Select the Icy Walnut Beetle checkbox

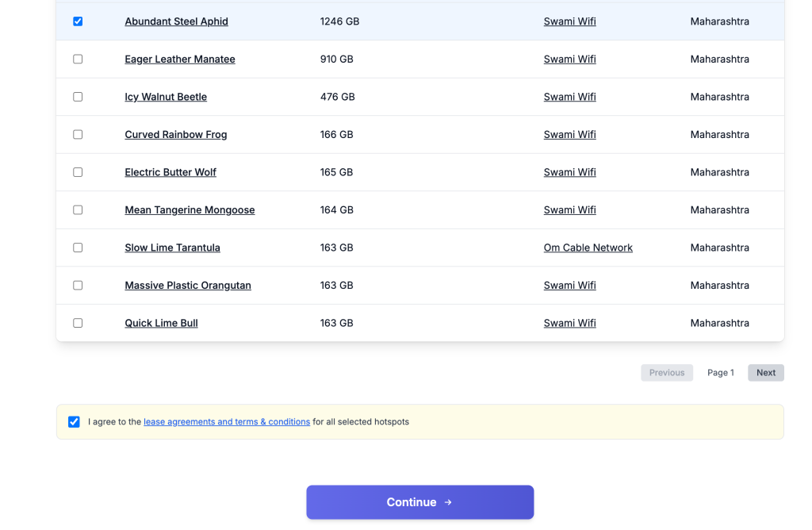coord(78,97)
